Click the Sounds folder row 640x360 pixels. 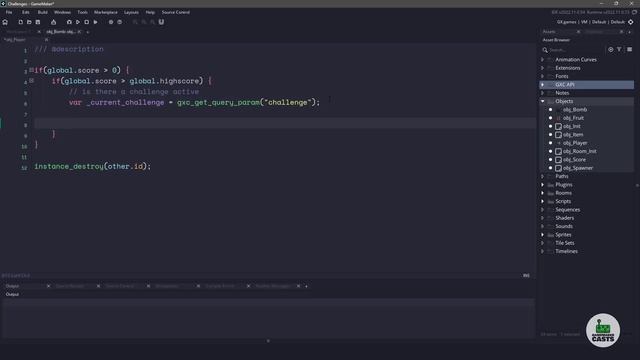[x=587, y=226]
